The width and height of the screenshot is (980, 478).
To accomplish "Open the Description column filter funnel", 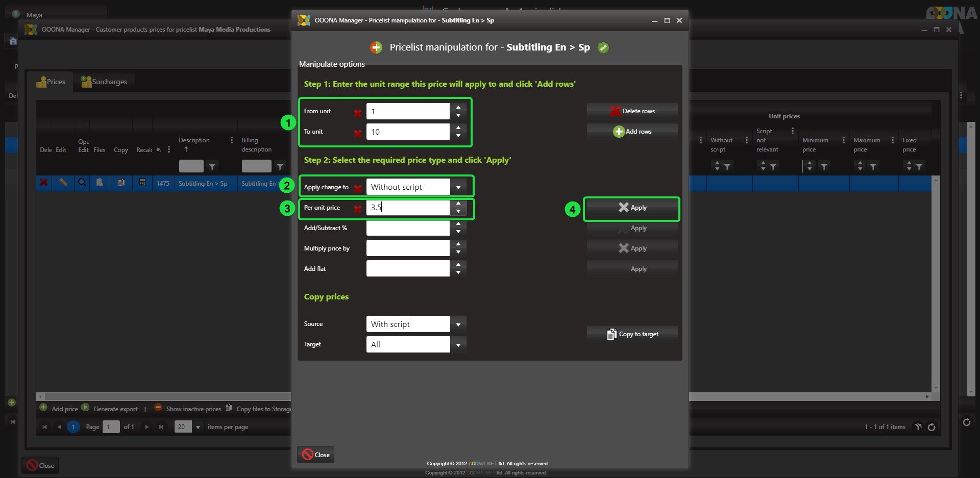I will 212,166.
